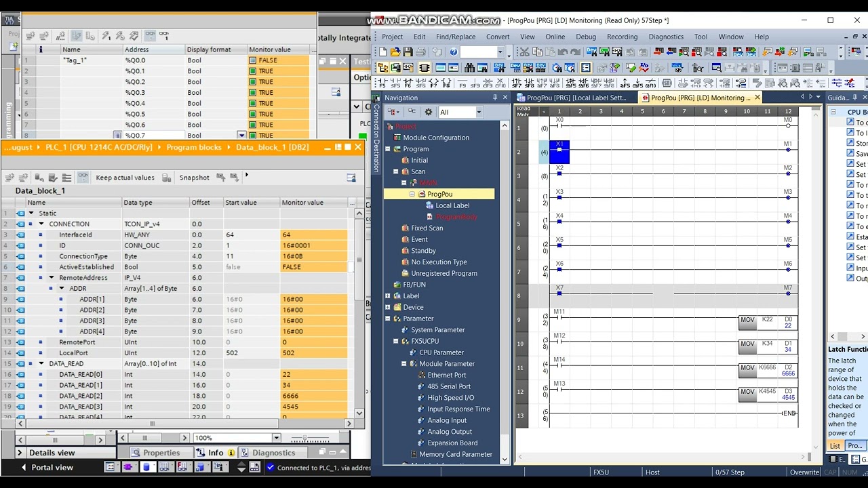Select Ethernet Port in Navigation tree
This screenshot has width=868, height=488.
pyautogui.click(x=446, y=375)
